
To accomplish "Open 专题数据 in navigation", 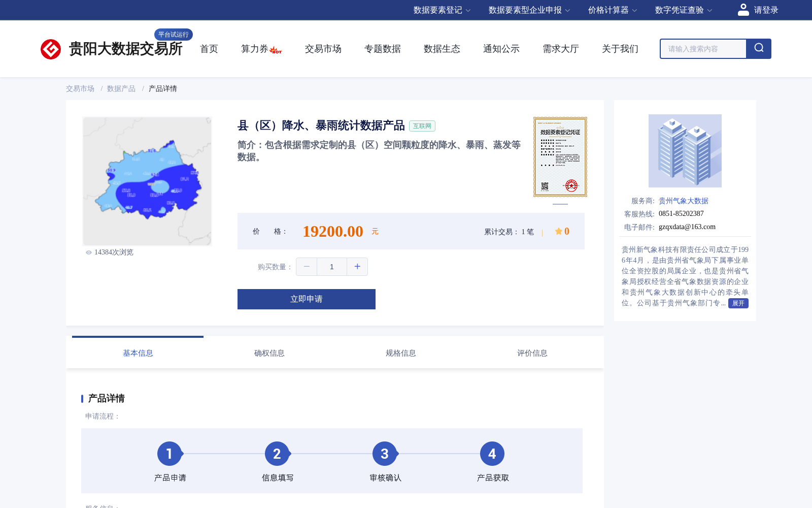I will pyautogui.click(x=383, y=49).
